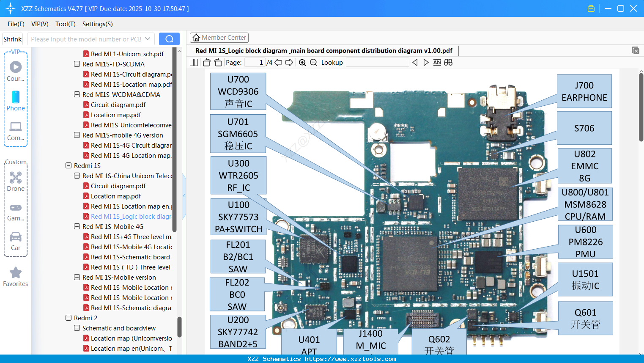Collapse the Redmi 2 section
644x363 pixels.
pyautogui.click(x=69, y=318)
